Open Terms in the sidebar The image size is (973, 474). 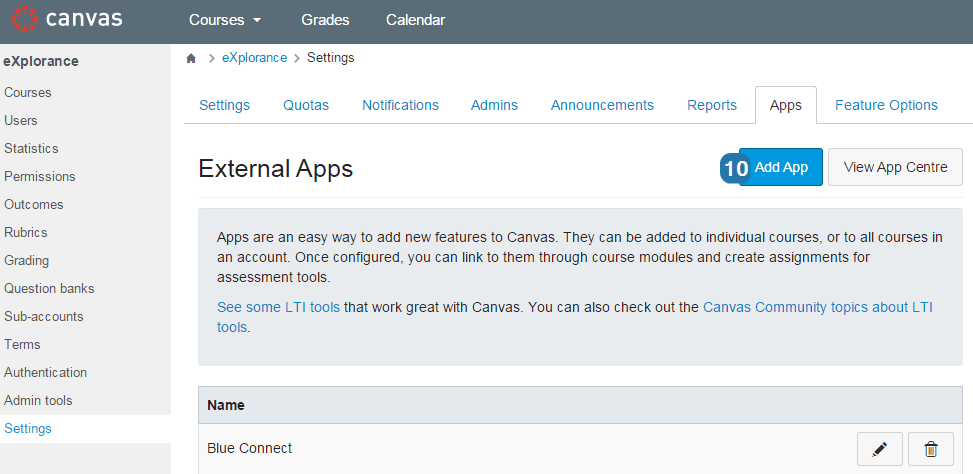(22, 344)
